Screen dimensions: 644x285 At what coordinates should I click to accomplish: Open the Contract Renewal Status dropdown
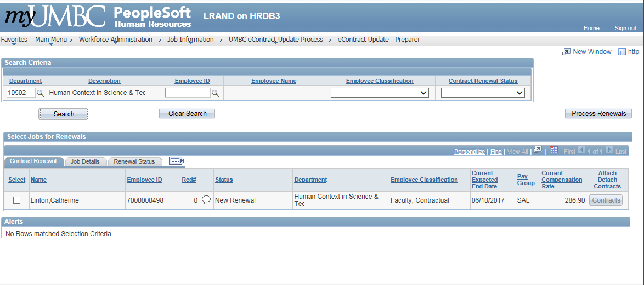tap(483, 93)
